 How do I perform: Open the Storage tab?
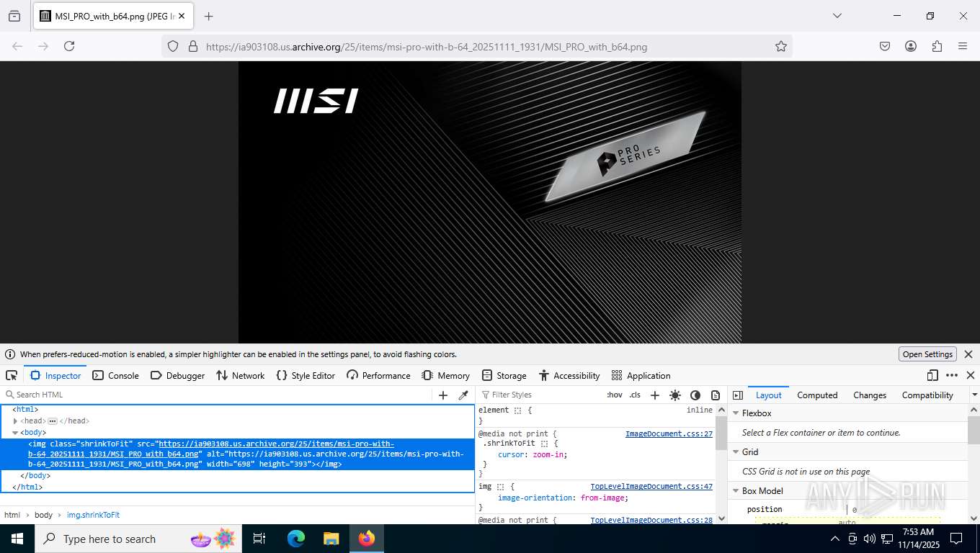pos(504,375)
